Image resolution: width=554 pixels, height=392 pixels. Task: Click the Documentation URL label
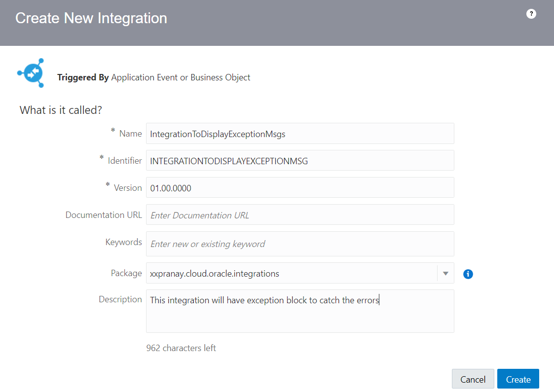[x=104, y=214]
